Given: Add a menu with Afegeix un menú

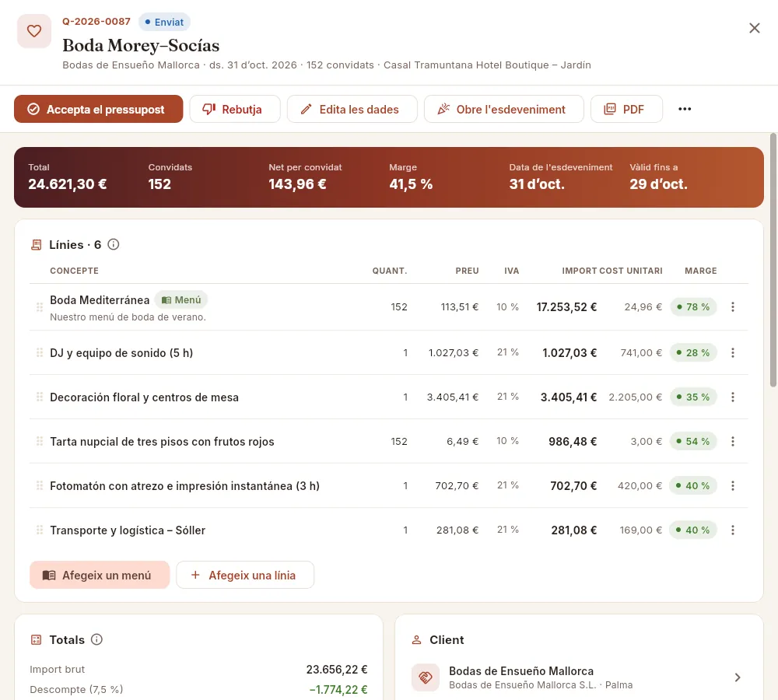Looking at the screenshot, I should [100, 575].
